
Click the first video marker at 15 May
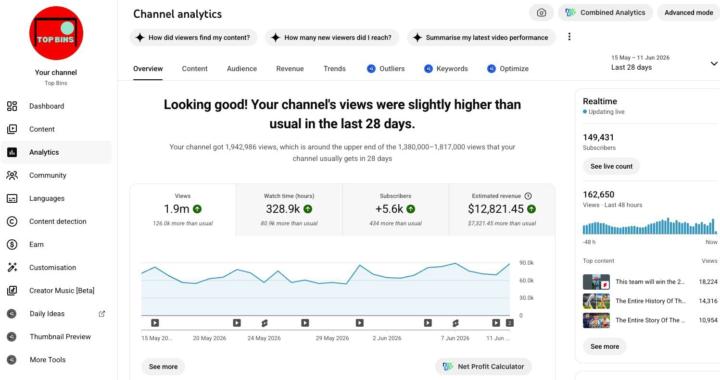(155, 323)
